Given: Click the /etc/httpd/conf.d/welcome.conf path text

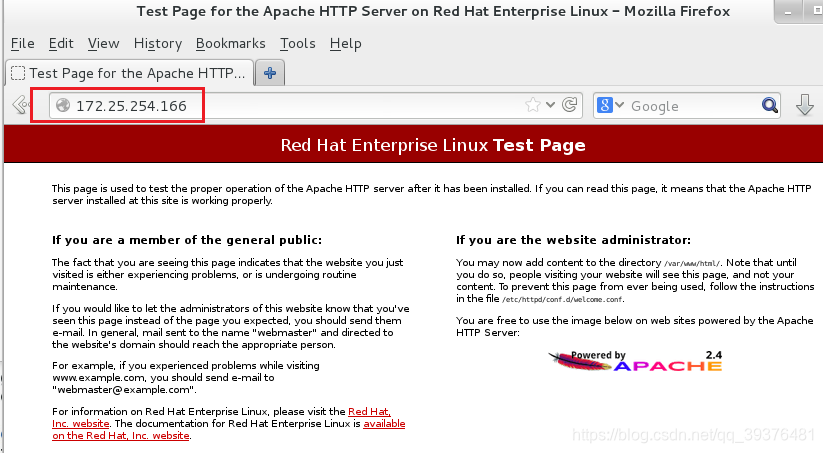Looking at the screenshot, I should click(563, 300).
